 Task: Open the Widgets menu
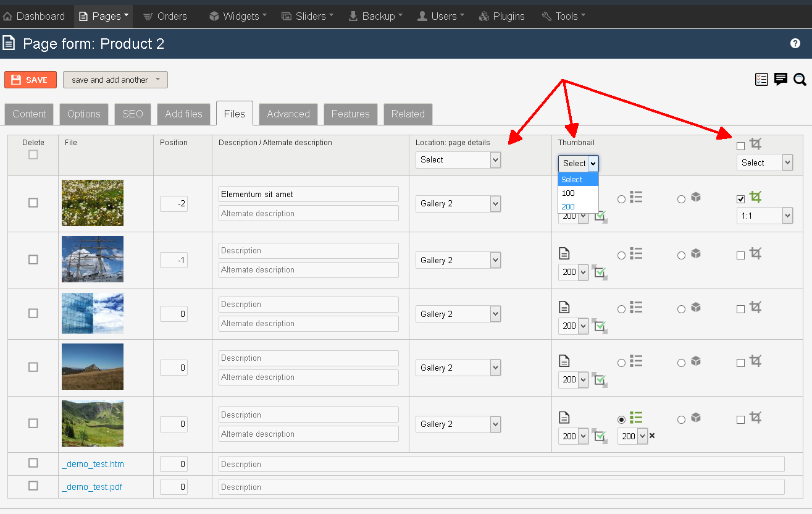tap(238, 16)
